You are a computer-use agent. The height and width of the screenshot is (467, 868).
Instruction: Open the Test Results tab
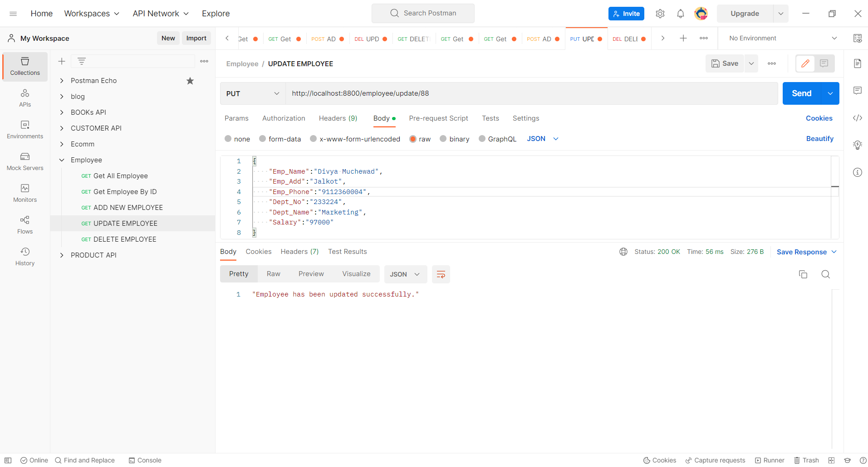tap(347, 252)
